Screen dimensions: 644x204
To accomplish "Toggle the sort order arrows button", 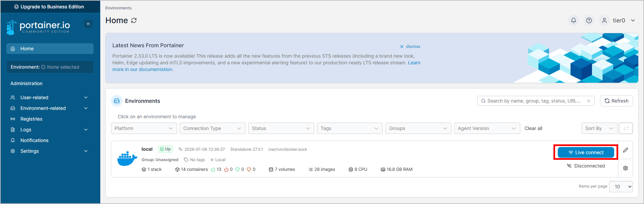I will [626, 128].
